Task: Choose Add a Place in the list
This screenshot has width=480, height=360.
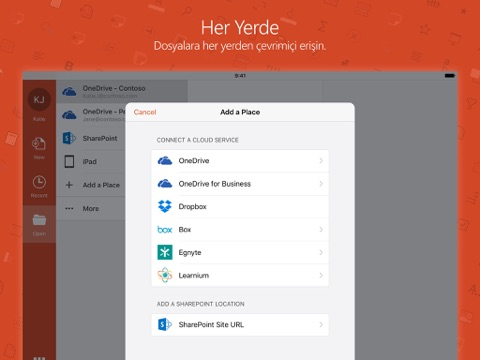Action: click(91, 185)
